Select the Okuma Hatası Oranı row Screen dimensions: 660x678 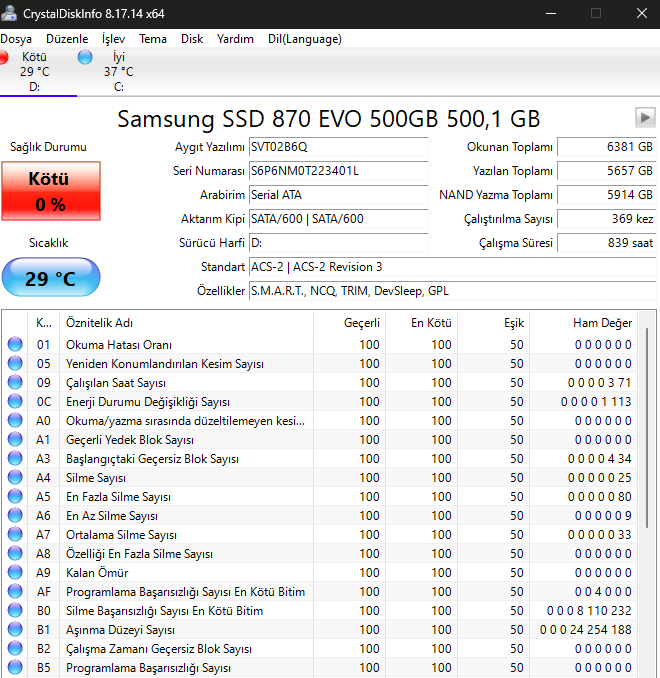pos(320,345)
